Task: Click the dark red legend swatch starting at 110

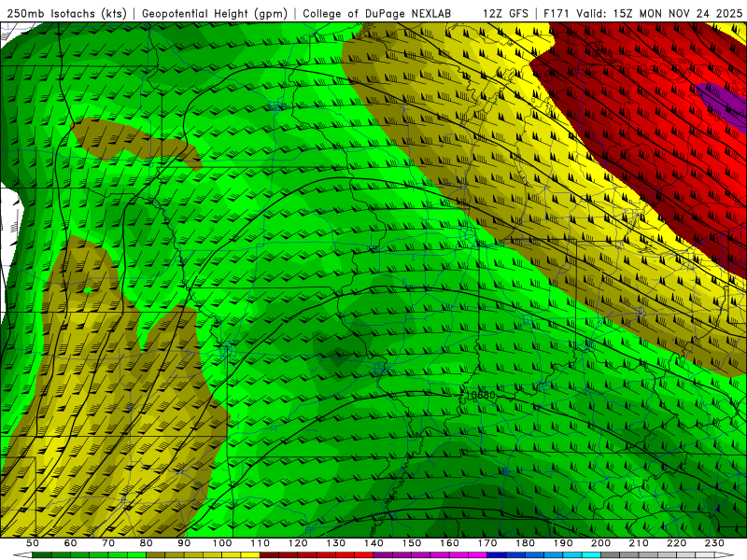Action: (x=269, y=555)
